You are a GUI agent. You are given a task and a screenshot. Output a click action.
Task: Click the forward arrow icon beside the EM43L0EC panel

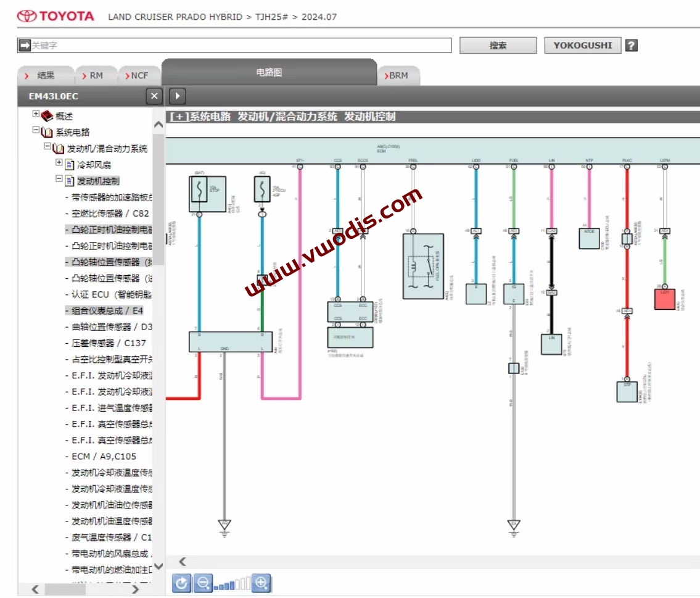177,96
